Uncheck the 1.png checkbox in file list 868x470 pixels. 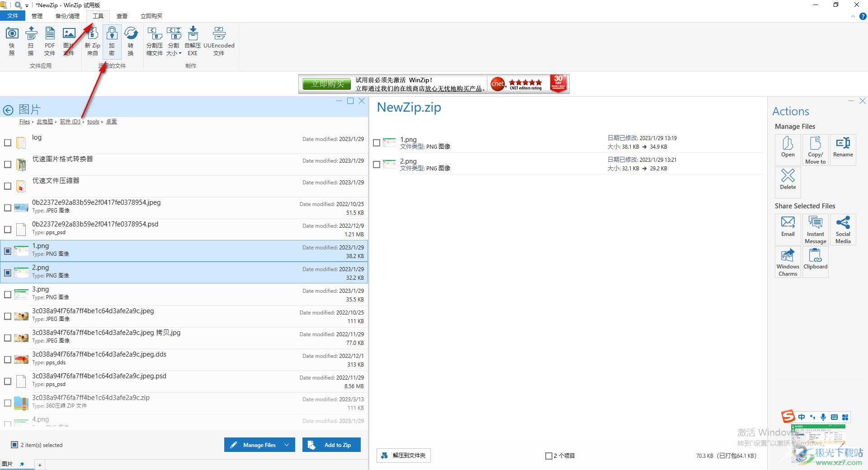coord(8,251)
